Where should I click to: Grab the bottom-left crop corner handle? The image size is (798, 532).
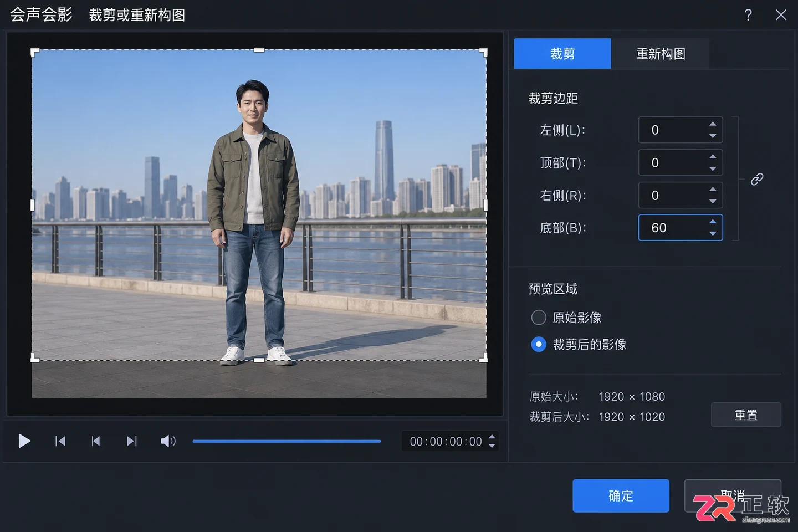tap(34, 358)
